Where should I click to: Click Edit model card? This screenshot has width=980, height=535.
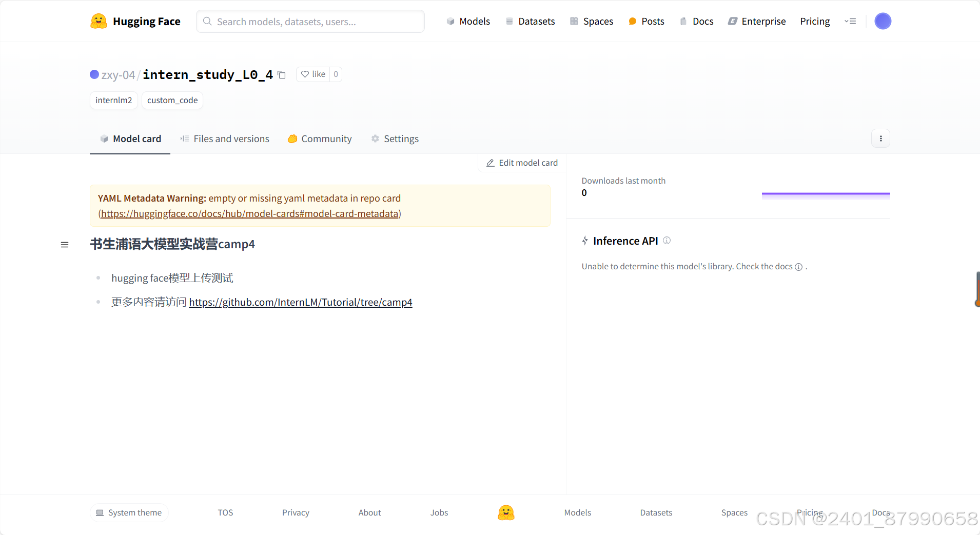click(x=522, y=163)
